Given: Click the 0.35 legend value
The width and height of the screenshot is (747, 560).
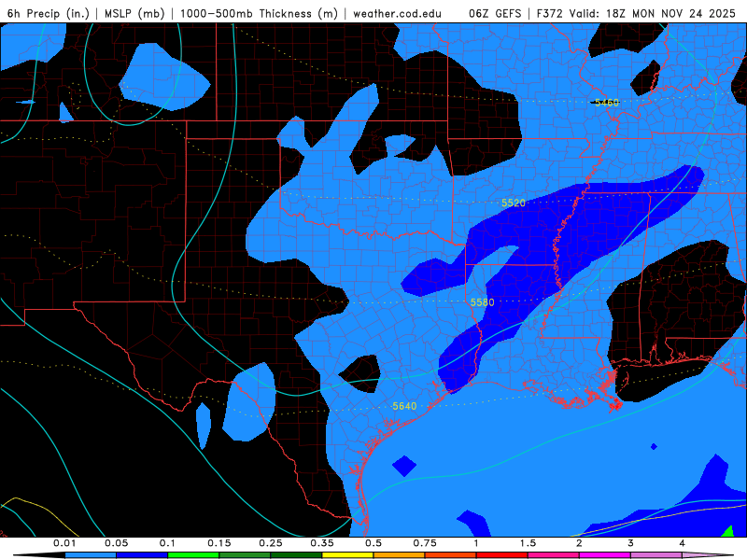Looking at the screenshot, I should coord(322,543).
